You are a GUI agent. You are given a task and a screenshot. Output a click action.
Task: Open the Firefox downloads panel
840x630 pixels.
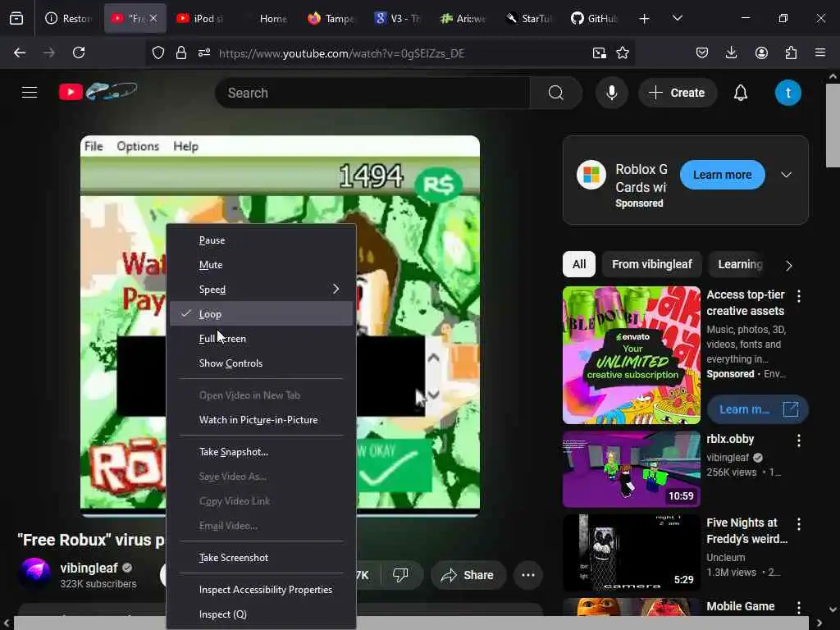coord(731,52)
